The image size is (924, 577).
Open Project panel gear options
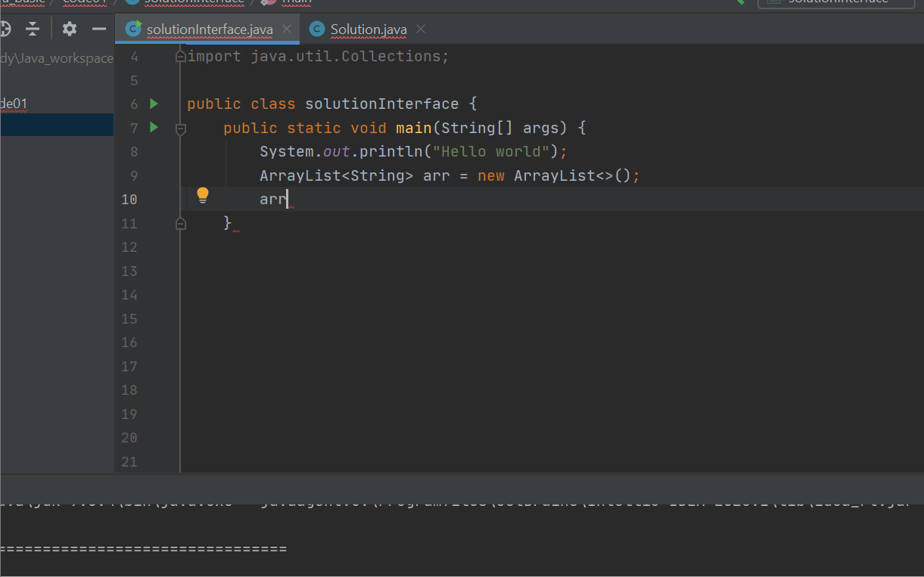tap(70, 29)
